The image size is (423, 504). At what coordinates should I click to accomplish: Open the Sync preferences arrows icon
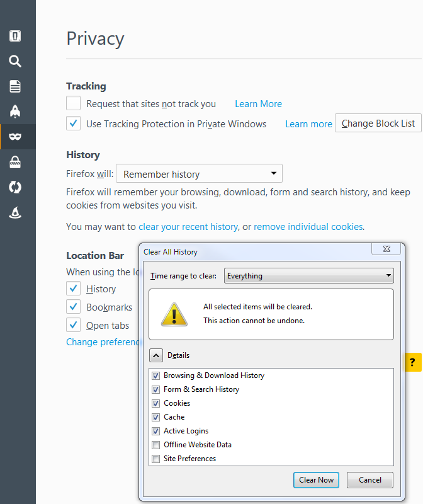[15, 188]
